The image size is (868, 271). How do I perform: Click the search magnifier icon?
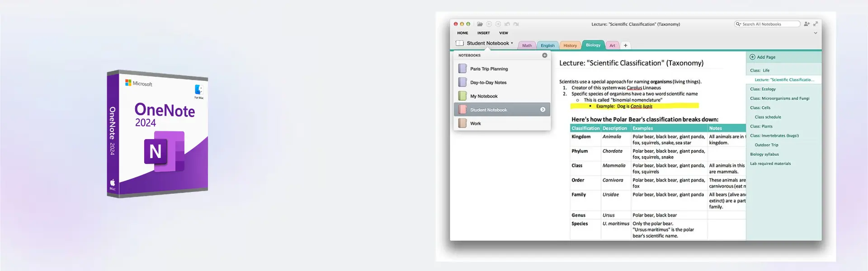738,24
